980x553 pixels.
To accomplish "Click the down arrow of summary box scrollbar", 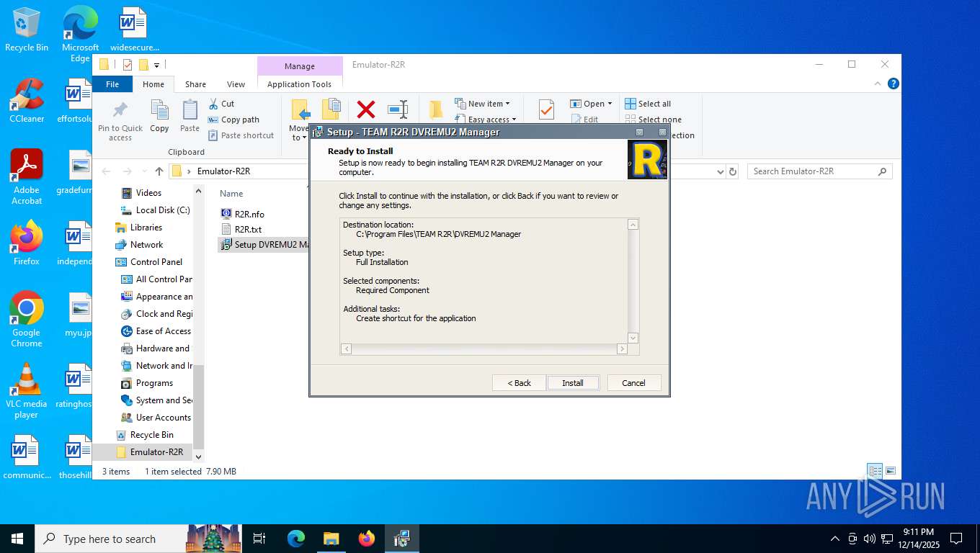I will [x=633, y=338].
